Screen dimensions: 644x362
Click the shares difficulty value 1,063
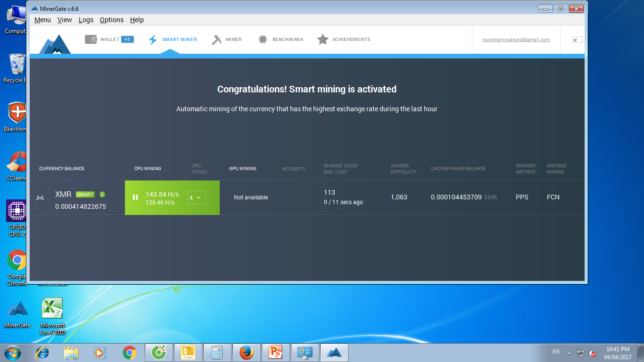point(399,197)
